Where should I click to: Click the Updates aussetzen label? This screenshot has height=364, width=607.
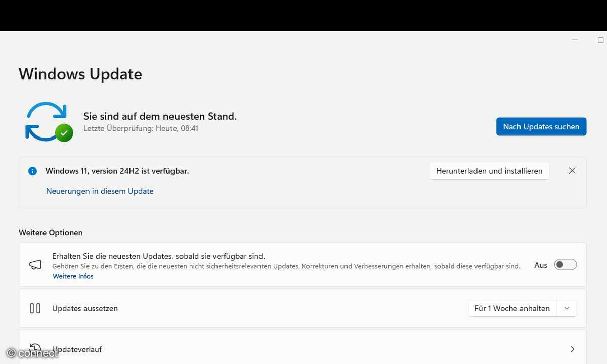point(85,308)
